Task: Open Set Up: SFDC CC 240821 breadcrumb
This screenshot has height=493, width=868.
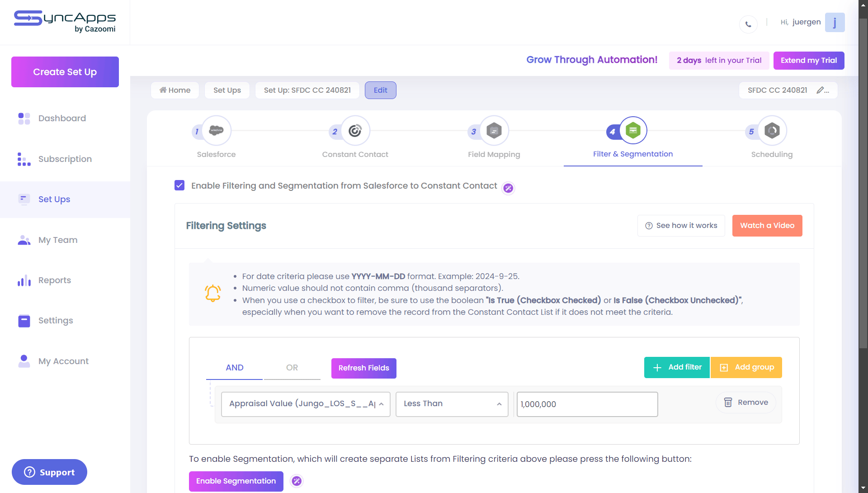Action: pyautogui.click(x=307, y=90)
